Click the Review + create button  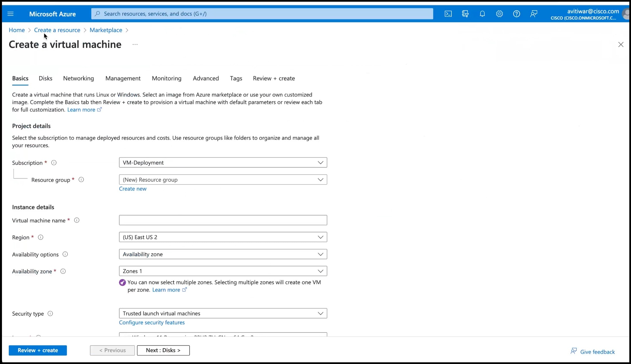[x=38, y=350]
